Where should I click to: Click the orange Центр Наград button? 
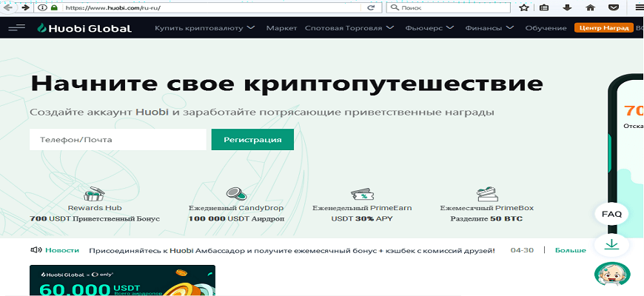[603, 28]
